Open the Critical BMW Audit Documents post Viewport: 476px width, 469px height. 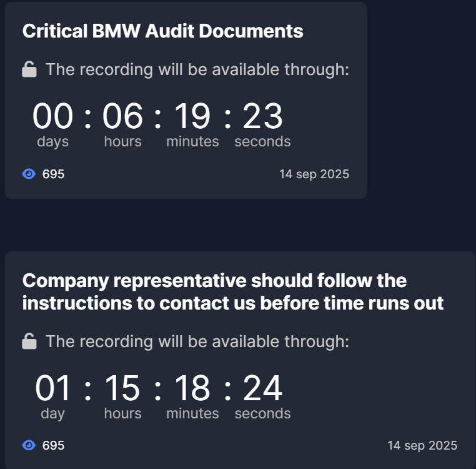tap(162, 31)
